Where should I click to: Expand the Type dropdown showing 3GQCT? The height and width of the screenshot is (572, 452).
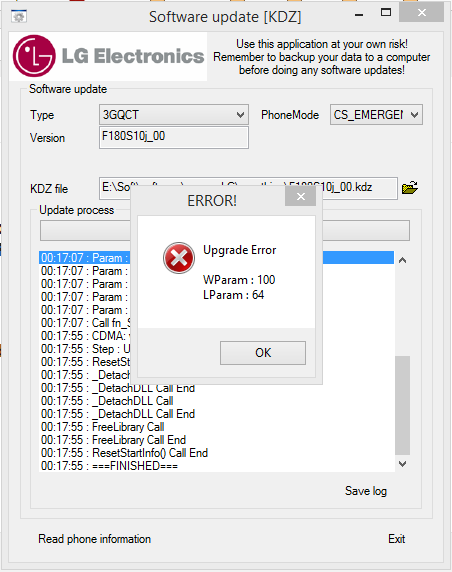tap(174, 115)
